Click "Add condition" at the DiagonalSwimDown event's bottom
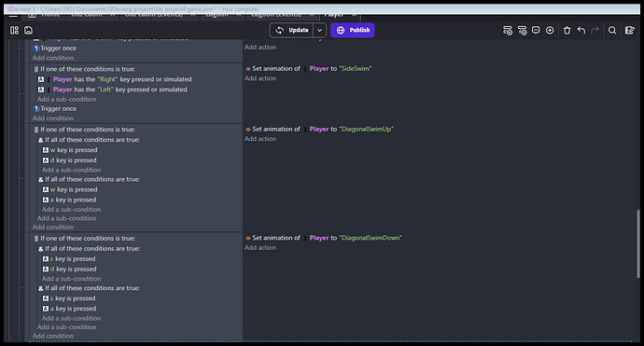The height and width of the screenshot is (346, 644). click(x=53, y=336)
